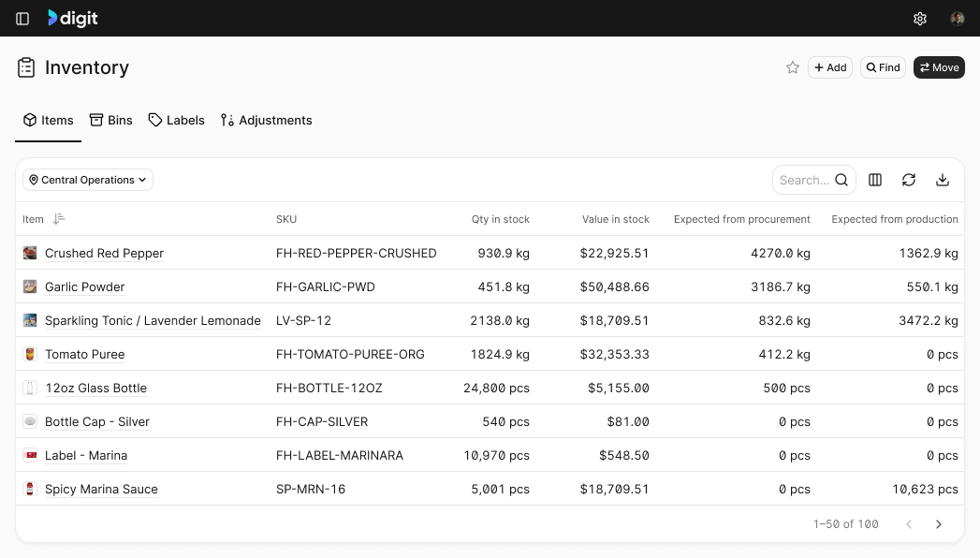This screenshot has height=558, width=980.
Task: Click Label - Marina thumbnail image
Action: coord(30,455)
